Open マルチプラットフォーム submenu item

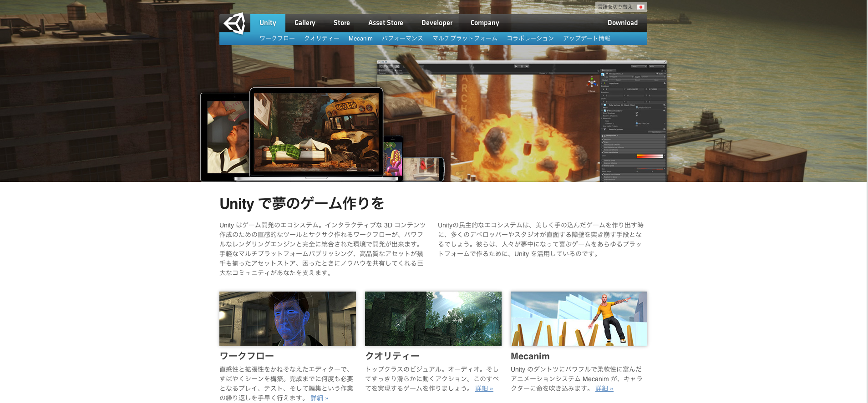point(465,39)
